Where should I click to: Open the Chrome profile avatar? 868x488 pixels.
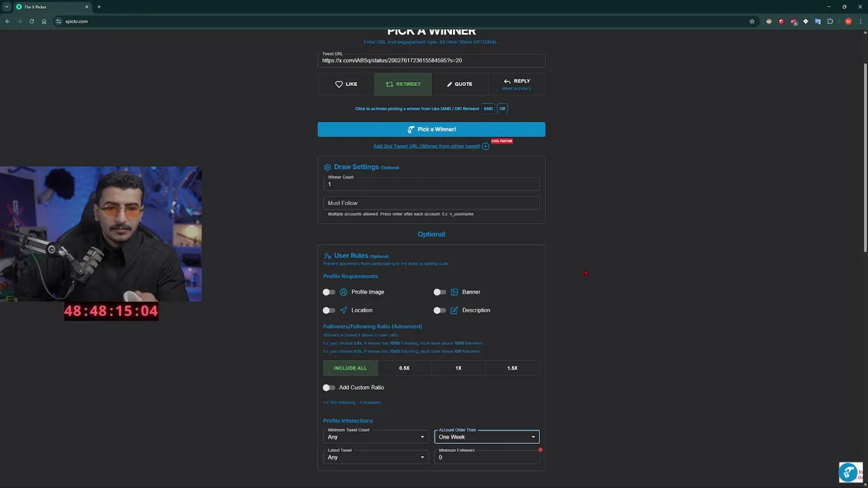[848, 21]
